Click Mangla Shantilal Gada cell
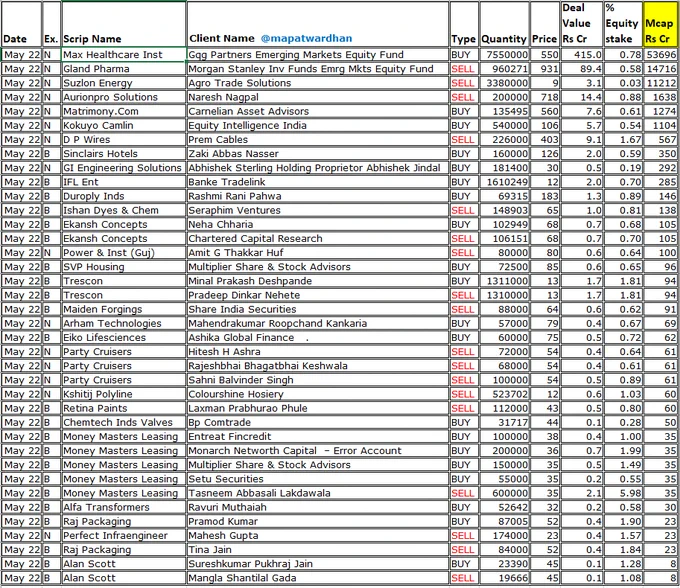 318,578
